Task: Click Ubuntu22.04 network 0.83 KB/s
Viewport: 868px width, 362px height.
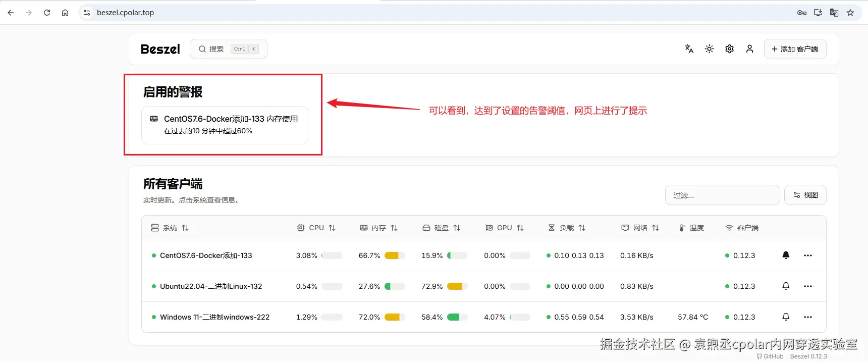Action: click(x=637, y=286)
